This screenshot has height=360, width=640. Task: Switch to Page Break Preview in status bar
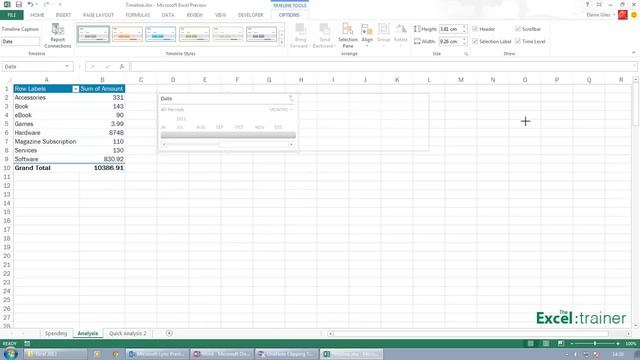pyautogui.click(x=560, y=344)
